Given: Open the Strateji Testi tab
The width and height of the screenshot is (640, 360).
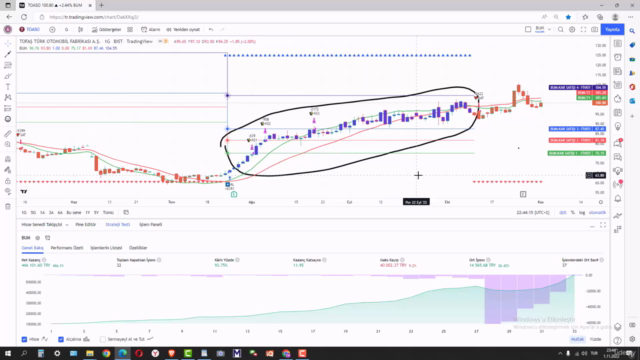Looking at the screenshot, I should 118,224.
